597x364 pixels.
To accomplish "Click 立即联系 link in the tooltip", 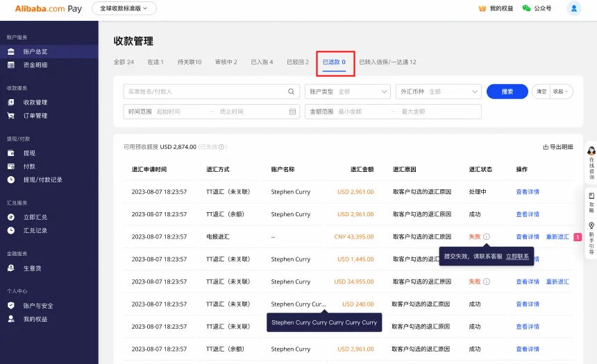I will click(517, 257).
